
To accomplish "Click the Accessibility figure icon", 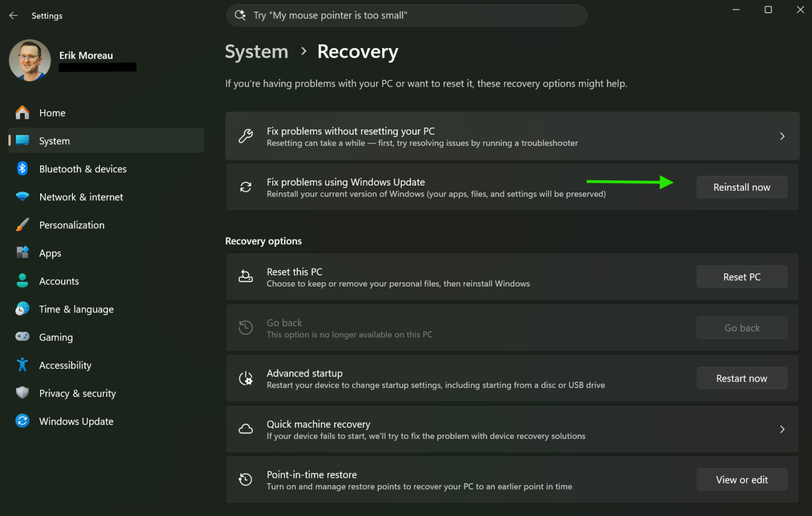I will (22, 365).
